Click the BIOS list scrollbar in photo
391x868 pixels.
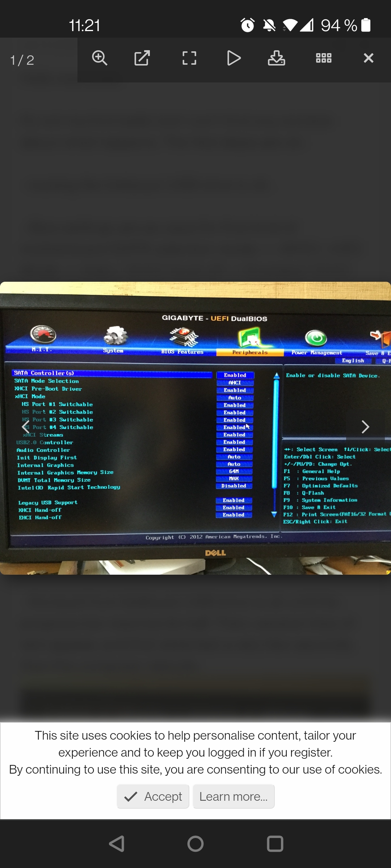(276, 445)
